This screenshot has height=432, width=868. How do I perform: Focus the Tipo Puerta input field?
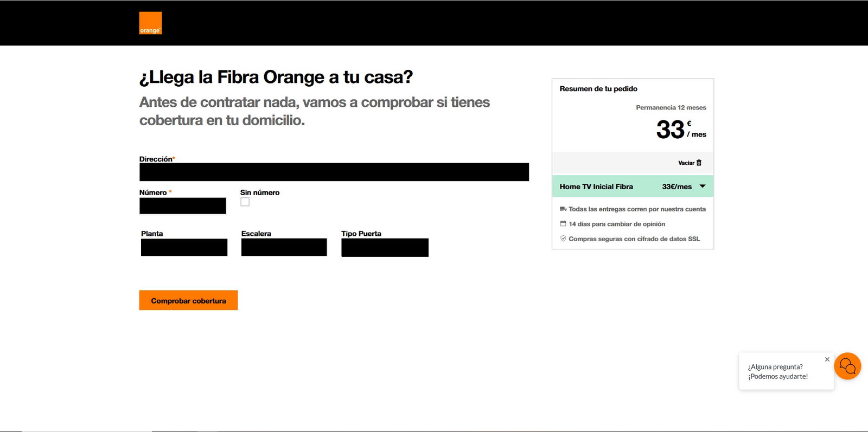[x=385, y=248]
